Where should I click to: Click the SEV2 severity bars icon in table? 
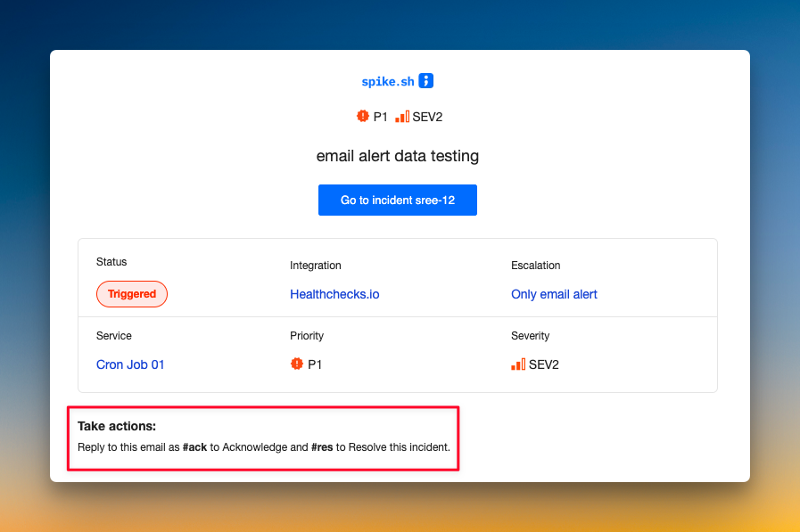click(x=518, y=364)
